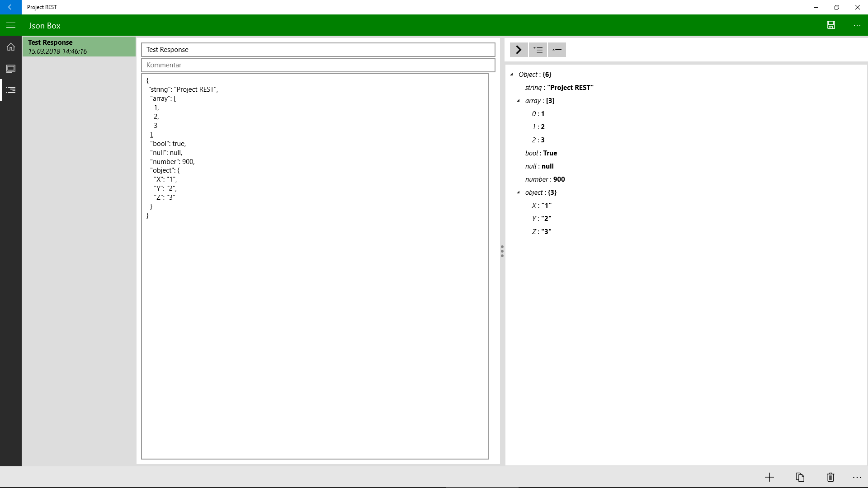Parse JSON with the arrow button
This screenshot has height=488, width=868.
click(519, 50)
